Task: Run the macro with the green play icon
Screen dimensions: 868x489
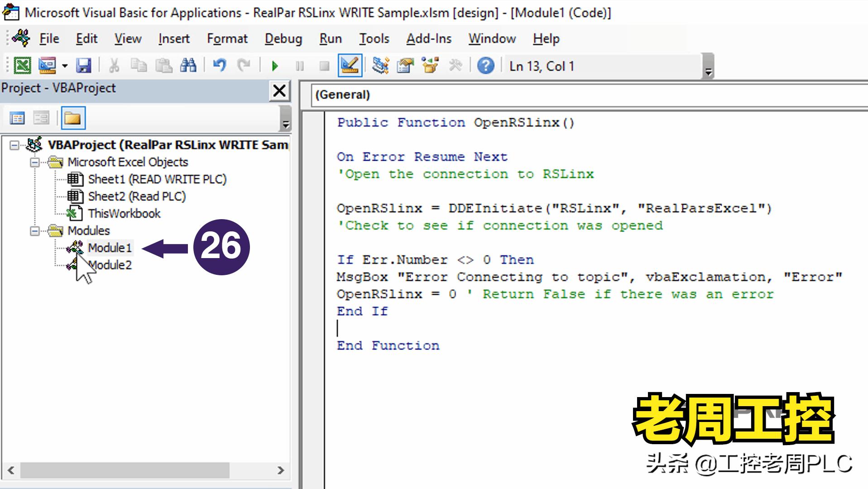Action: click(274, 66)
